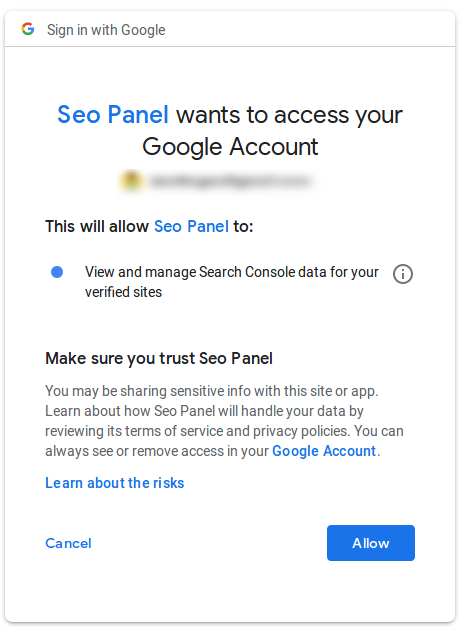This screenshot has width=460, height=627.
Task: Click 'Google Account' in the main heading
Action: (x=230, y=147)
